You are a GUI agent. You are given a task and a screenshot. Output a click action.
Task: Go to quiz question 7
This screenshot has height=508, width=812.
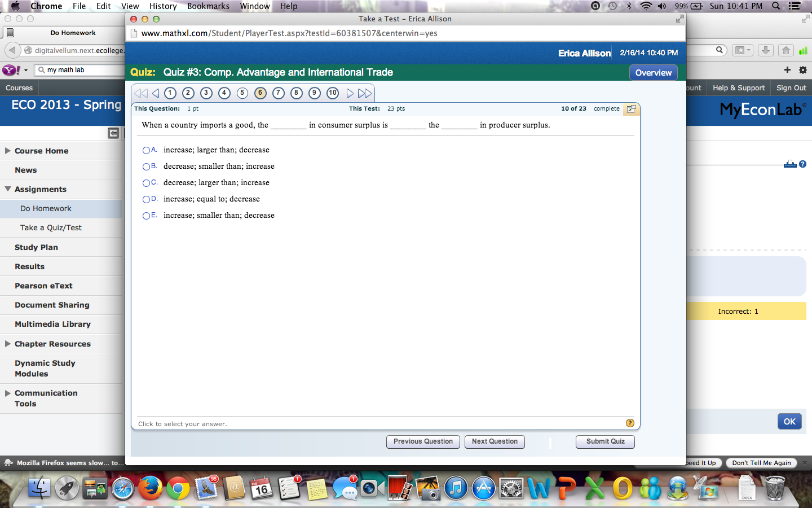[279, 93]
